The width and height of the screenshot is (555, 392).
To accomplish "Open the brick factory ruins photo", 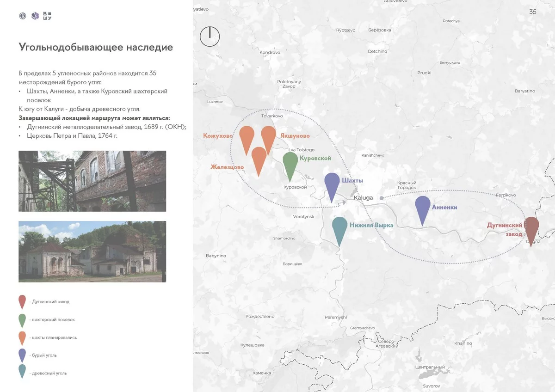I will click(92, 181).
